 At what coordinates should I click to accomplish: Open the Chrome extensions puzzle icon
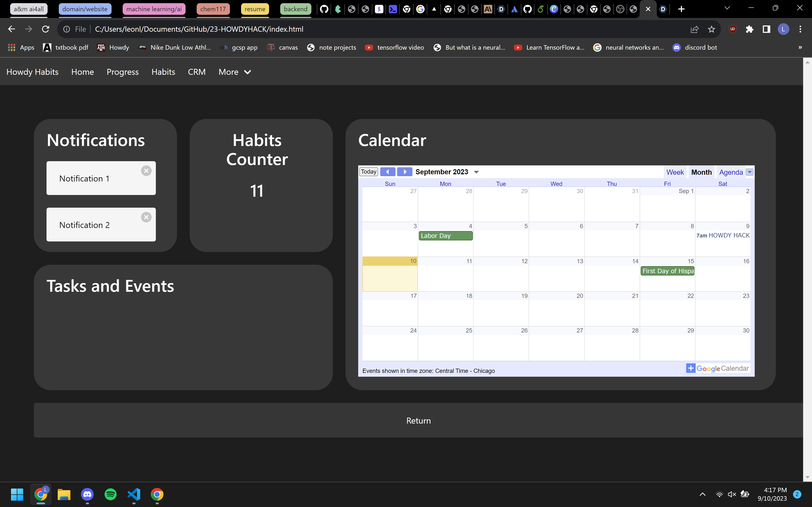tap(750, 29)
